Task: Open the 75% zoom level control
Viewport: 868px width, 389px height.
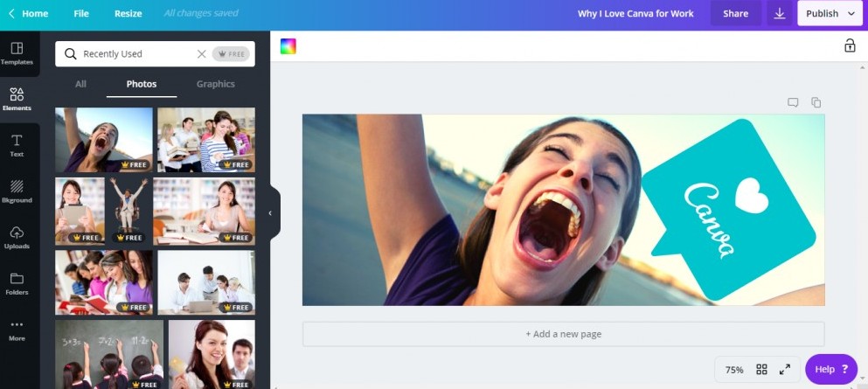Action: point(734,370)
